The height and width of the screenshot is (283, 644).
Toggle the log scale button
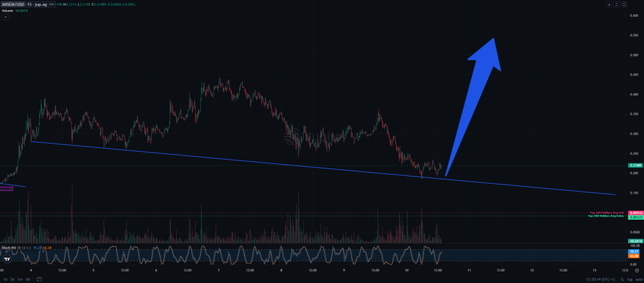pyautogui.click(x=629, y=279)
